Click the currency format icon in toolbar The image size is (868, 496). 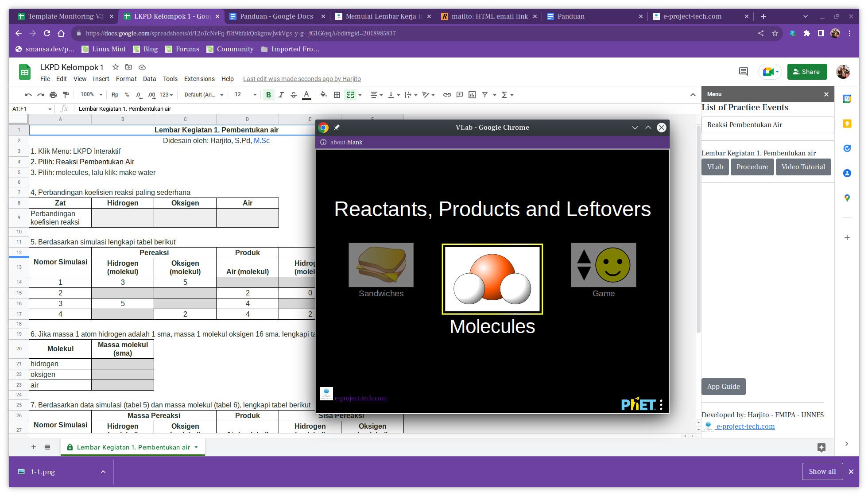114,95
